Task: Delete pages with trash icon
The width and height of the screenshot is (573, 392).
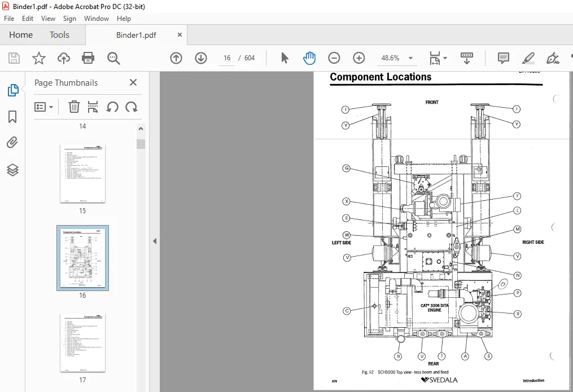Action: point(74,107)
